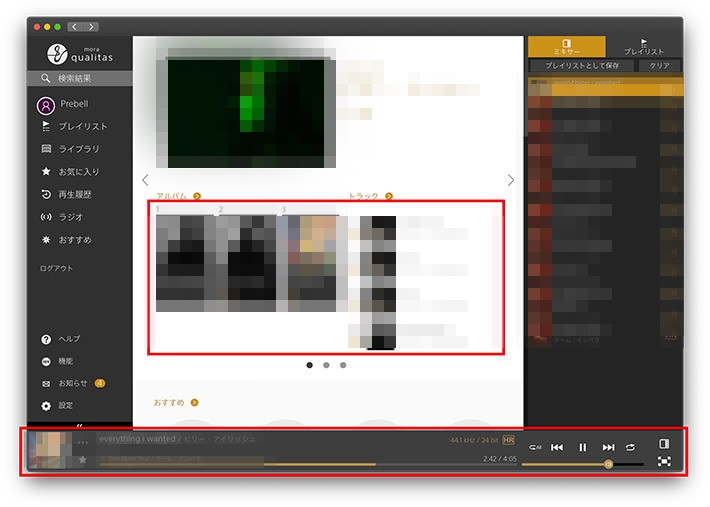Go back to the previous track

(557, 447)
